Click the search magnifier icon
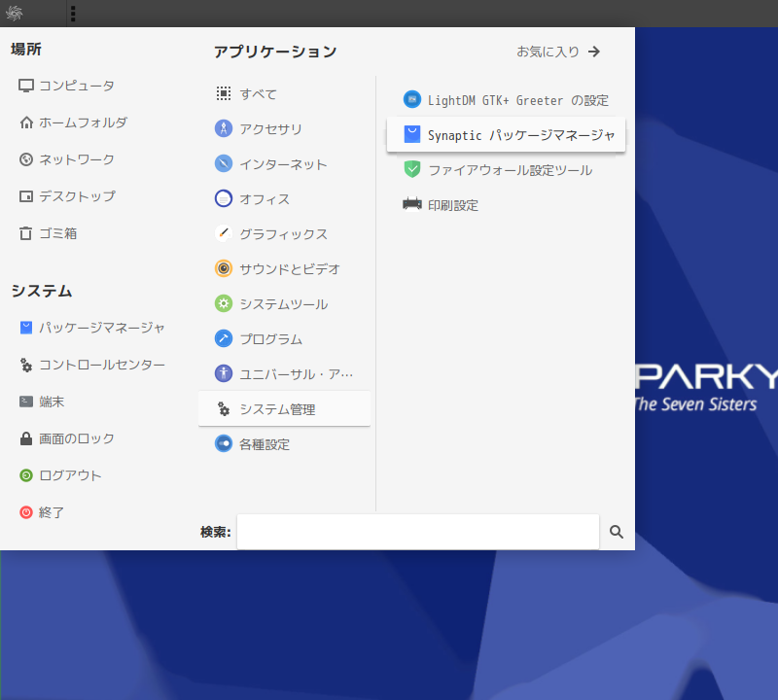This screenshot has width=778, height=700. point(617,532)
